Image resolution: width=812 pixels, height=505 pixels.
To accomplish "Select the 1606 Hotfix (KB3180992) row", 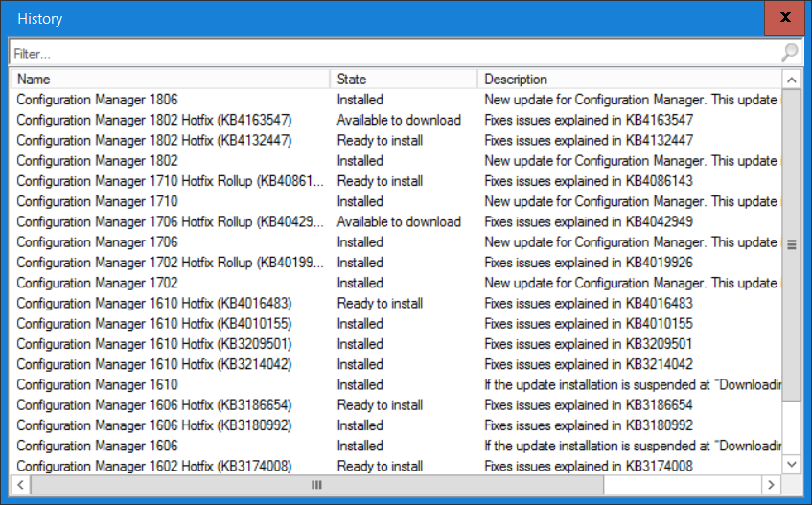I will tap(396, 425).
